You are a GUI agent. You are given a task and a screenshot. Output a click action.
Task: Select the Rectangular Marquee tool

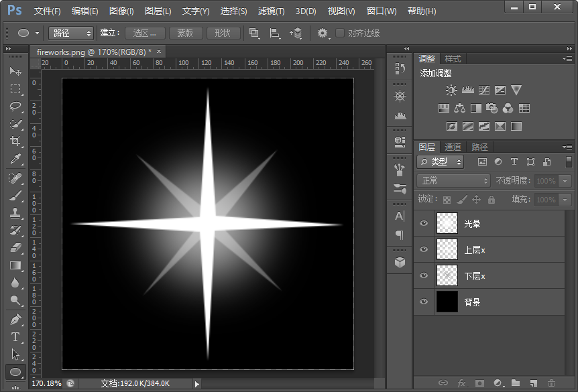tap(15, 89)
